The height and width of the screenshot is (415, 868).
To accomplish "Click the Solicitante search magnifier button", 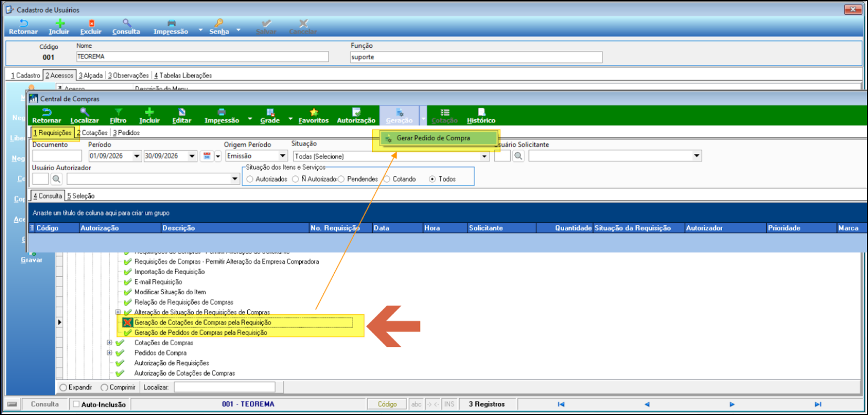I will tap(518, 156).
